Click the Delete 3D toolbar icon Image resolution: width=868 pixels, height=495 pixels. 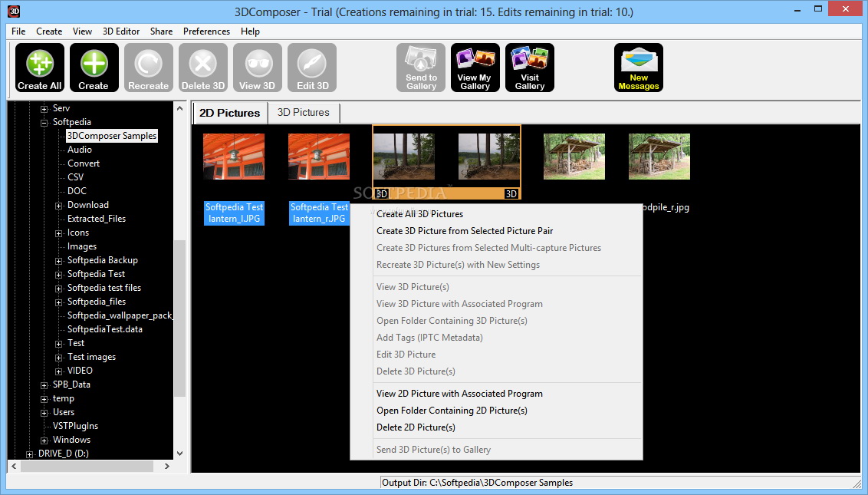coord(203,68)
